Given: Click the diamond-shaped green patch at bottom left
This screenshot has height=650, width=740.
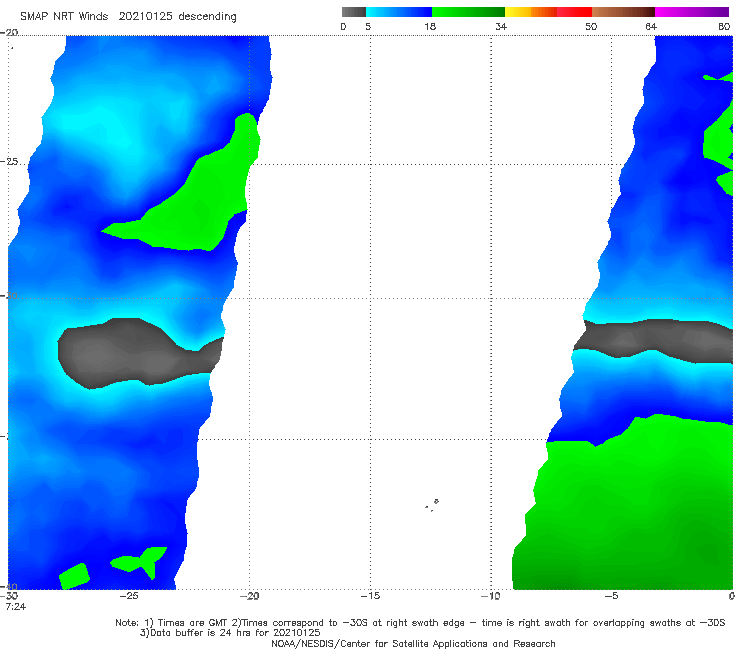Looking at the screenshot, I should [x=74, y=576].
